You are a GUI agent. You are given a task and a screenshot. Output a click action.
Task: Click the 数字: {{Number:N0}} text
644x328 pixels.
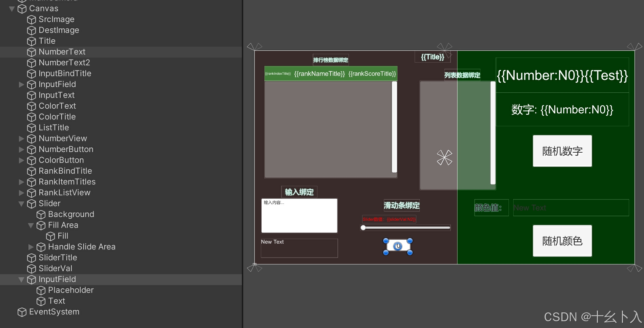(x=562, y=110)
